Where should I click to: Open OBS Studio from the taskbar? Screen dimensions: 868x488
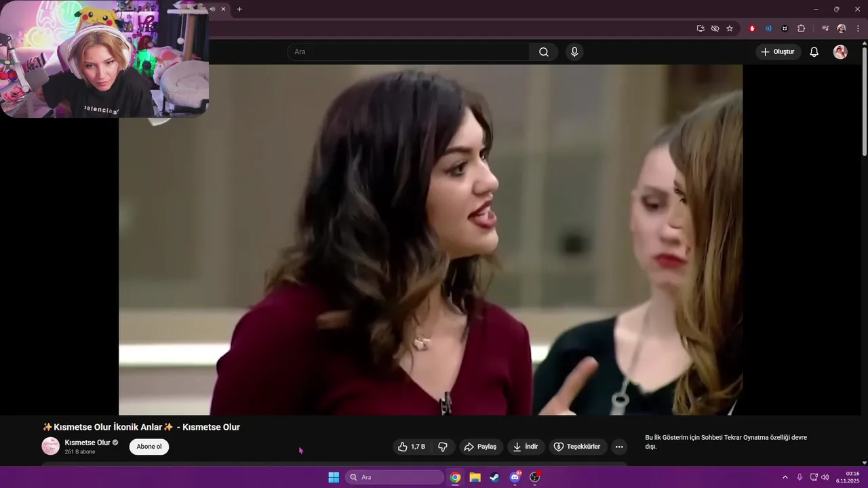click(534, 477)
